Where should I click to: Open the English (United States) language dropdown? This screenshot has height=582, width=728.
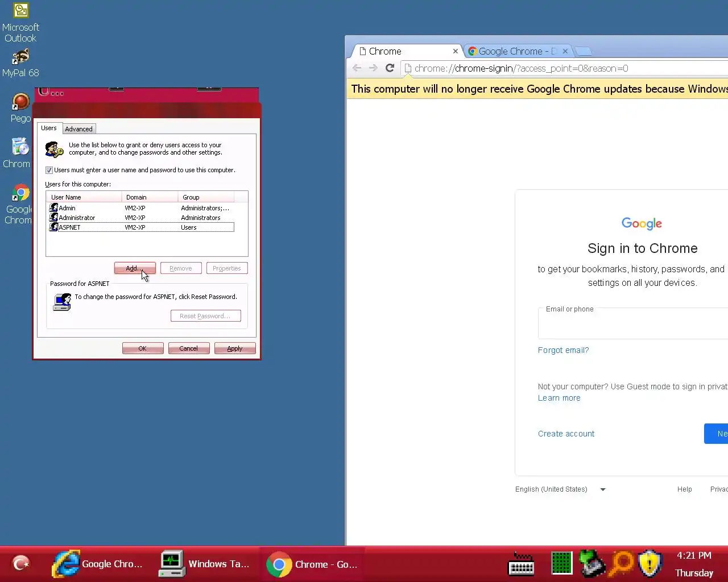click(x=560, y=489)
